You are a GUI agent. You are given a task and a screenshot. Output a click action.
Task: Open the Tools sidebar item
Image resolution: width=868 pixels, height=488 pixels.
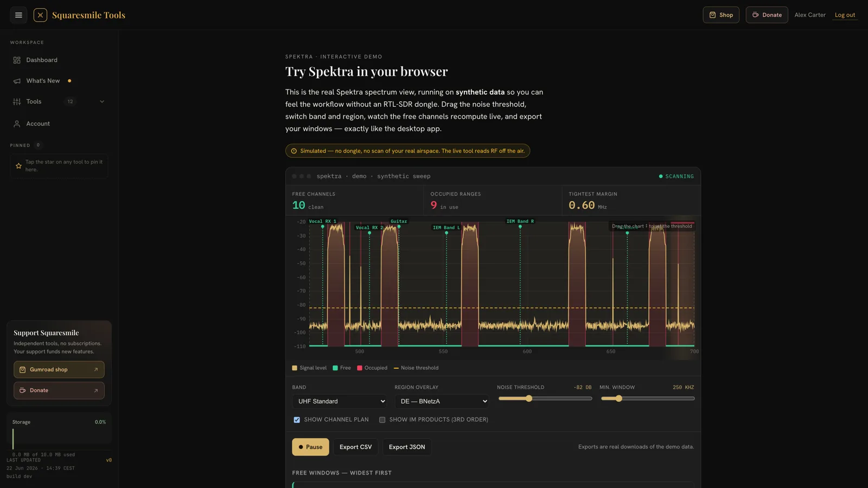point(59,101)
